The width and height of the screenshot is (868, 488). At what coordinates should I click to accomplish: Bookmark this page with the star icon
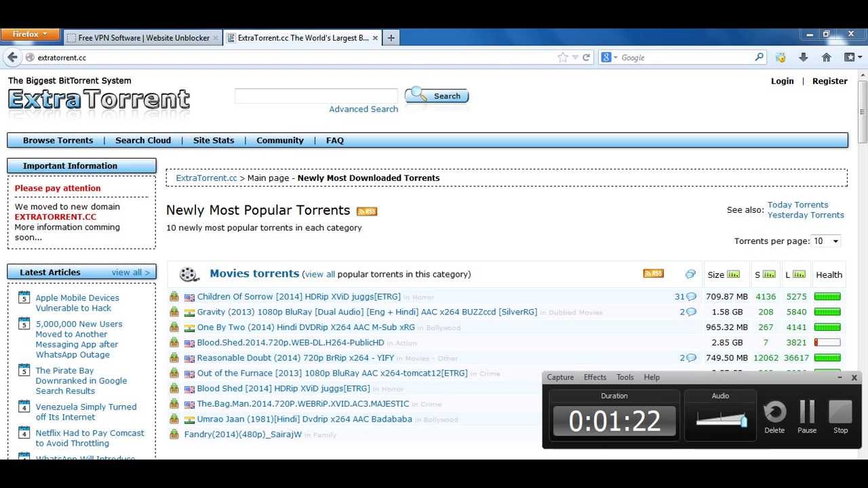[x=563, y=58]
